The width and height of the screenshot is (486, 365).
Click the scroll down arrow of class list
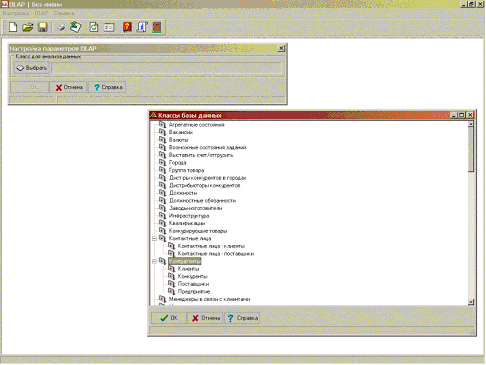[471, 302]
